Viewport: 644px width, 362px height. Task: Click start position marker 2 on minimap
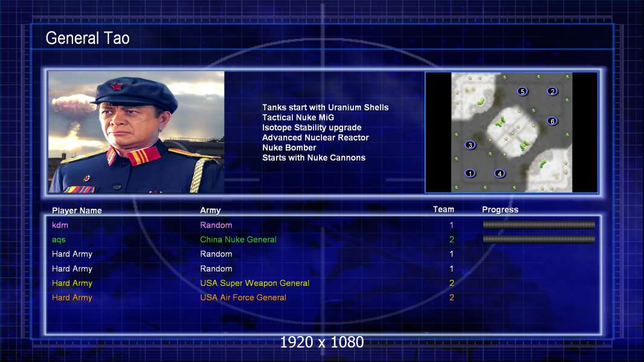552,91
